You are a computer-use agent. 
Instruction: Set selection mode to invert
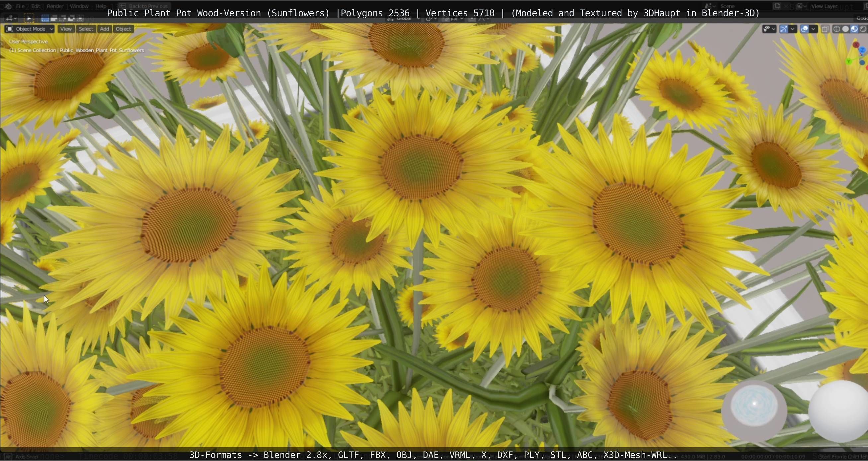(71, 18)
